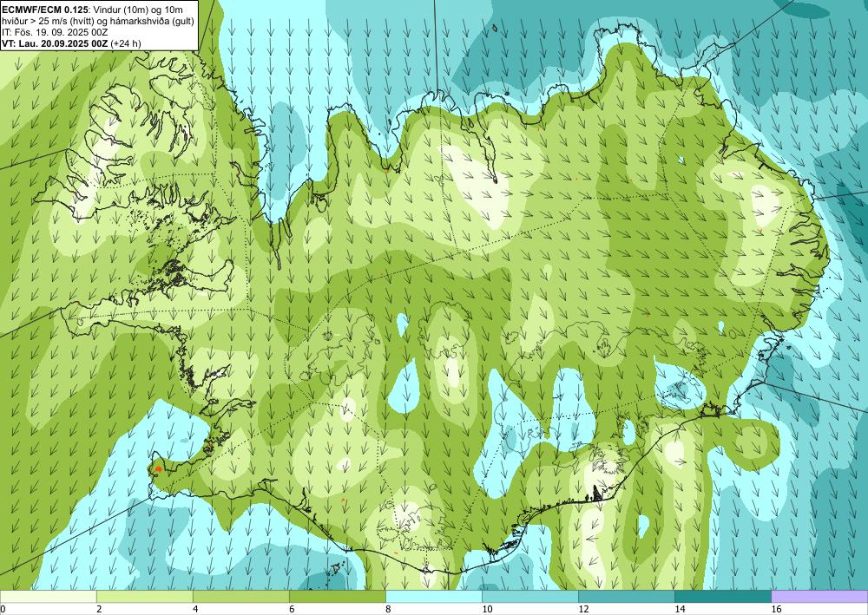Click the 12–14 m/s teal legend swatch
Screen dimensions: 868x615
pos(627,597)
